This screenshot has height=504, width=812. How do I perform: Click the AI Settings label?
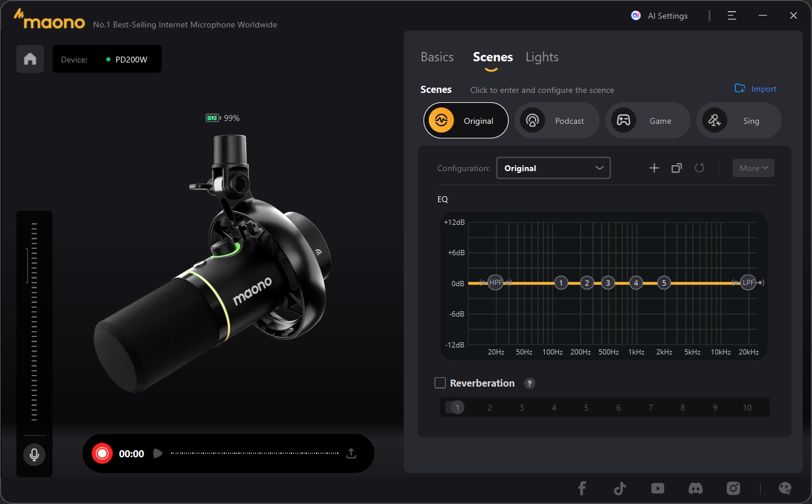668,16
